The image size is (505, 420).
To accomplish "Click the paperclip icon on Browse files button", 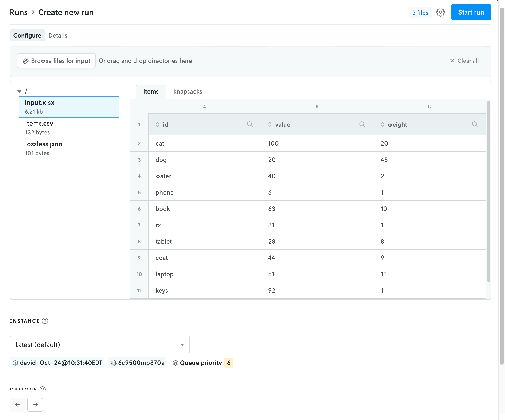I will tap(26, 61).
